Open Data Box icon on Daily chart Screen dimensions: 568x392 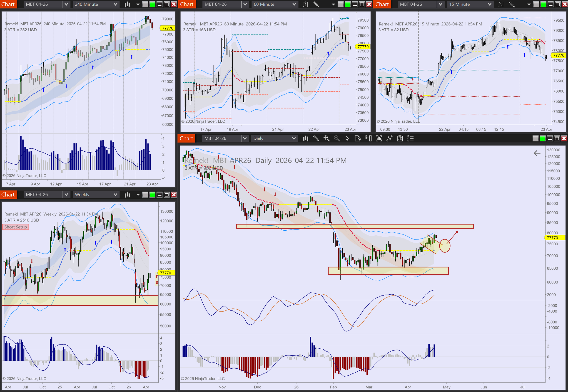(358, 138)
